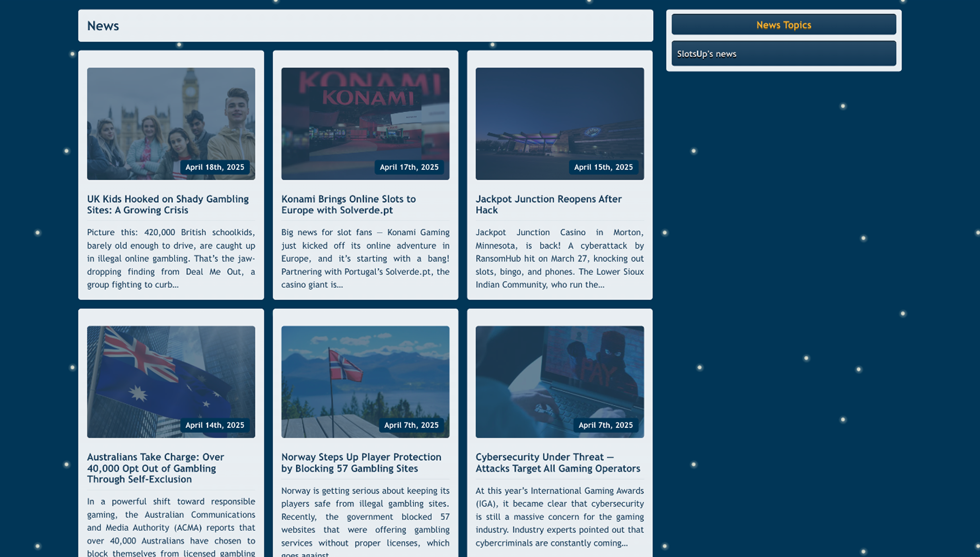Click the April 7th, 2025 badge on the Norway article
980x557 pixels.
tap(411, 425)
